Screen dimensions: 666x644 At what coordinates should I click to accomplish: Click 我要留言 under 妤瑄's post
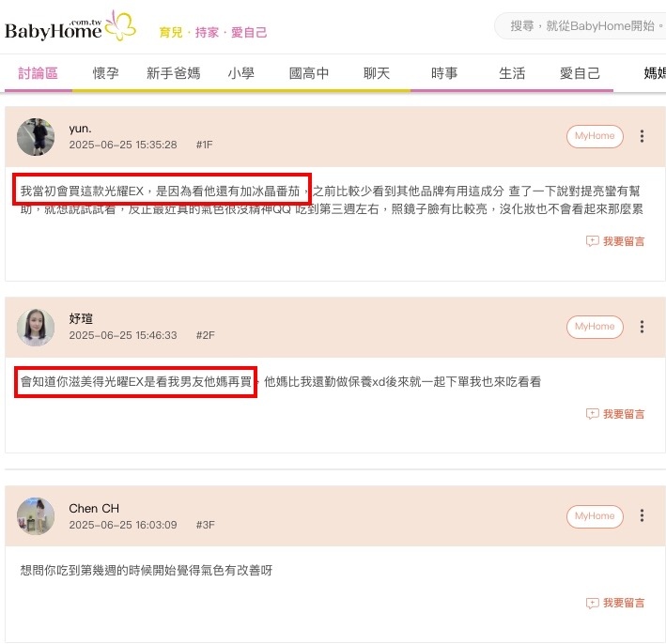(624, 414)
